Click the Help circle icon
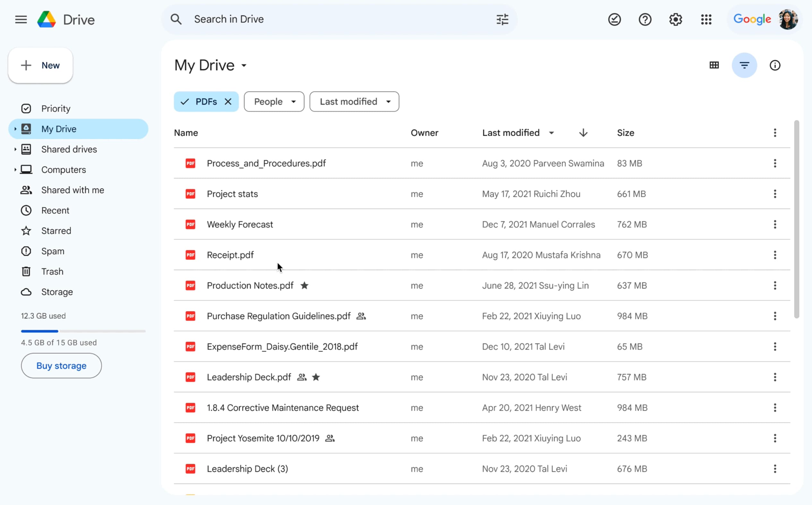This screenshot has height=505, width=812. (x=645, y=19)
